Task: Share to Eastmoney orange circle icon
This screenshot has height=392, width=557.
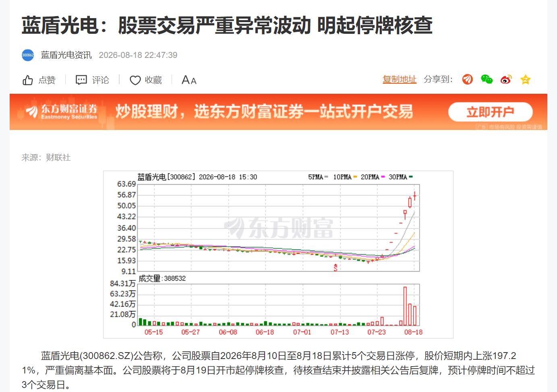Action: click(468, 79)
